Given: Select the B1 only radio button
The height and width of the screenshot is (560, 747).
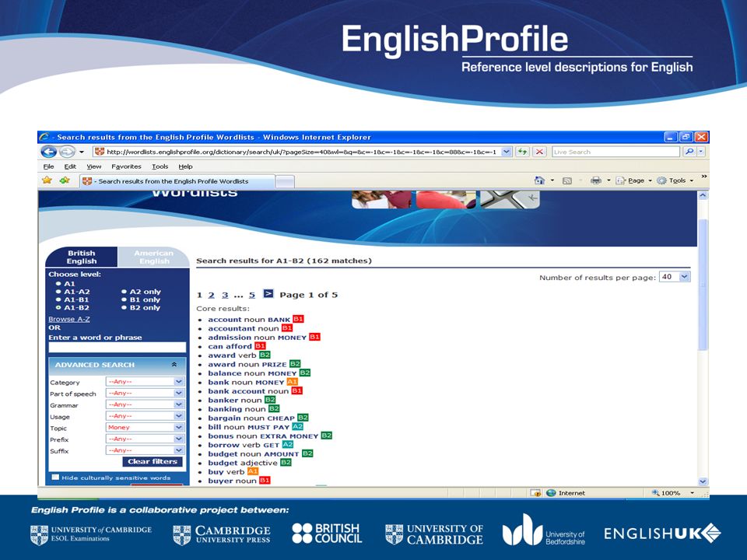Looking at the screenshot, I should [x=124, y=299].
